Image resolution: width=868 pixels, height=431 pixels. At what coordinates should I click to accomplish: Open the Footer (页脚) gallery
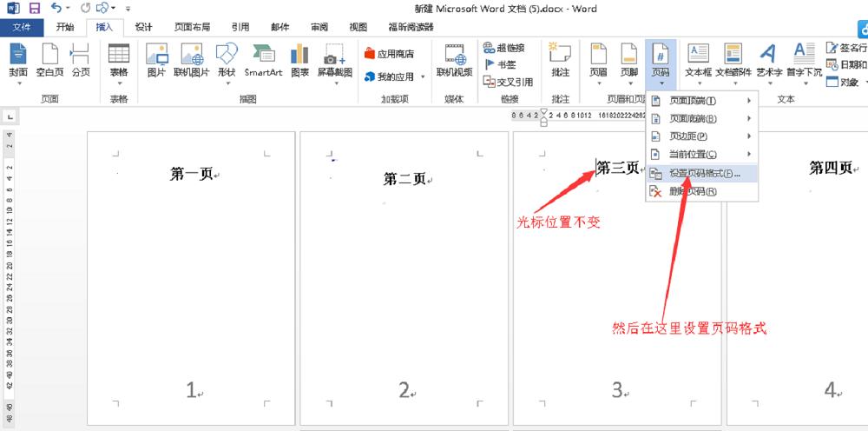click(628, 64)
